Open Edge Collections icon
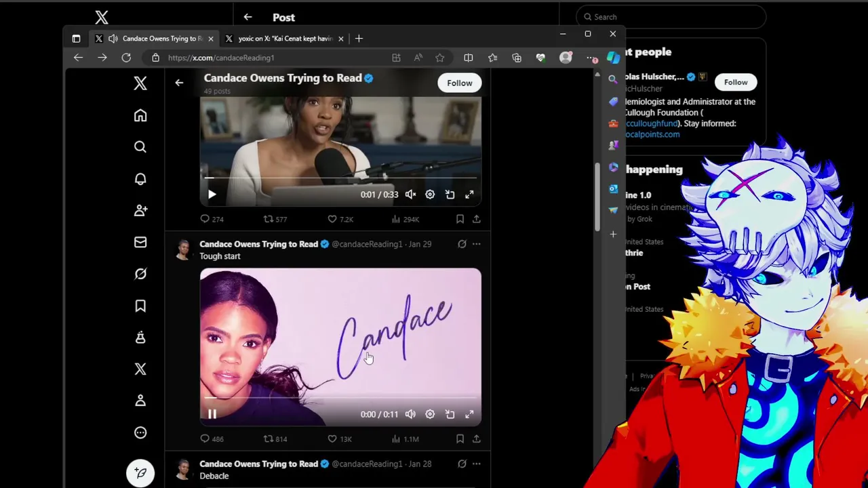 [x=517, y=58]
